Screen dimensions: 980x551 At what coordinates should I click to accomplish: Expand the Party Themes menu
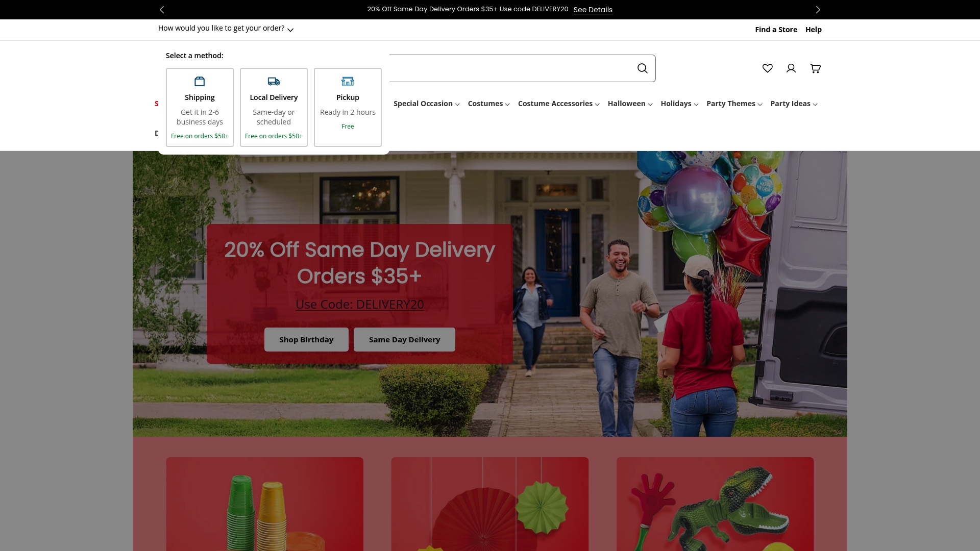click(734, 104)
